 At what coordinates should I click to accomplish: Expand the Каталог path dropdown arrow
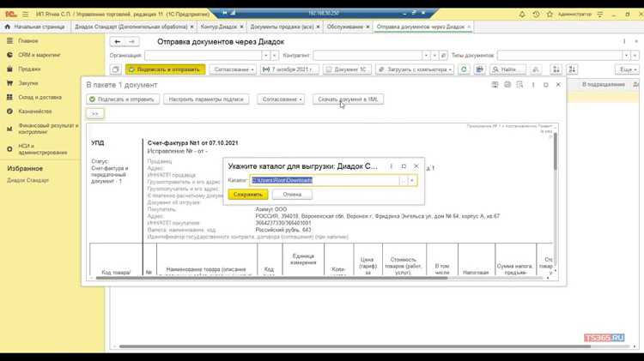tap(412, 180)
